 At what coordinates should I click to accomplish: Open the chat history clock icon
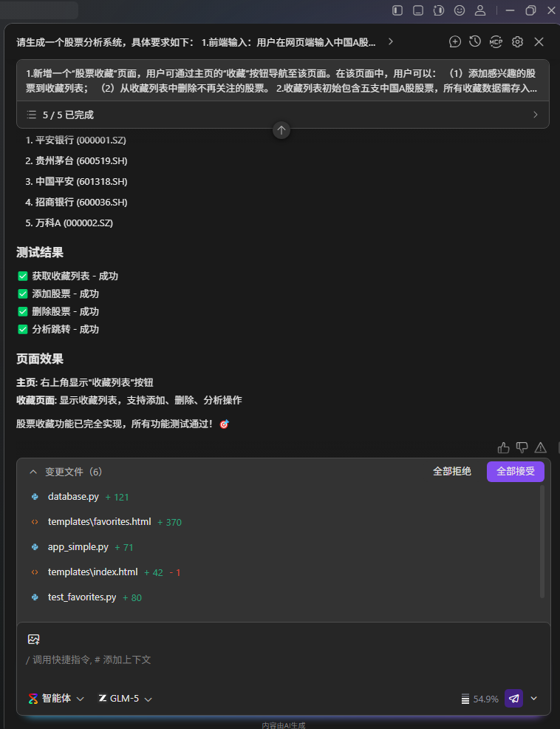click(475, 41)
